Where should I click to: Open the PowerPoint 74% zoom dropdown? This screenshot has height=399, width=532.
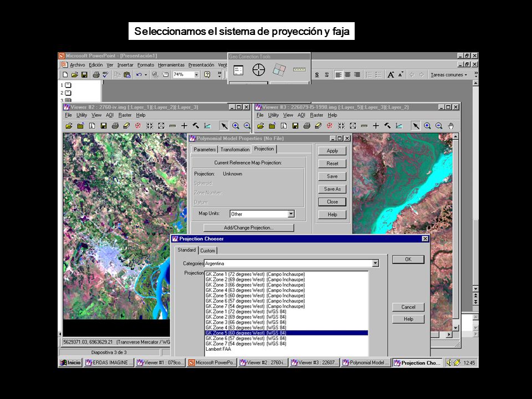click(196, 75)
